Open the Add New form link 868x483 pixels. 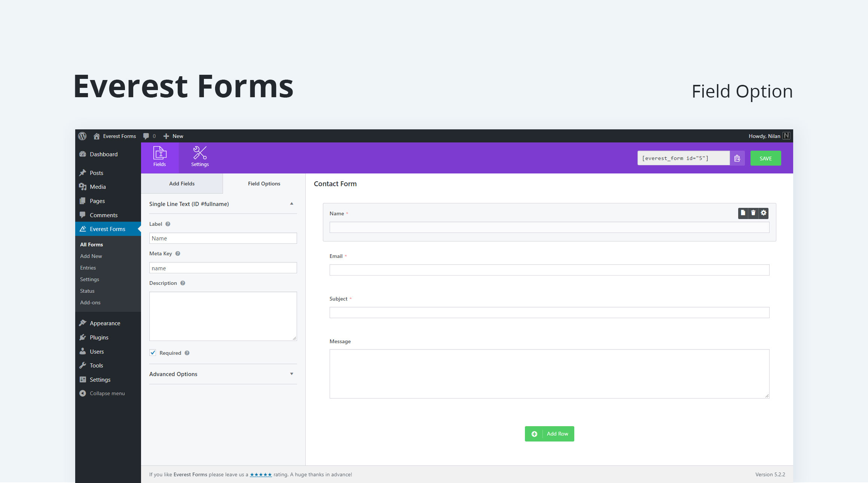[91, 256]
